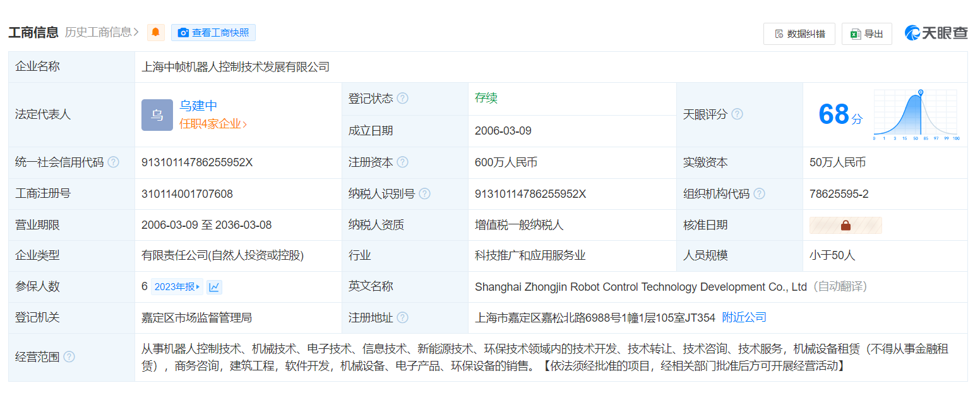
Task: Click the taxpayer ID value beside 纳税人识别号
Action: pyautogui.click(x=530, y=194)
